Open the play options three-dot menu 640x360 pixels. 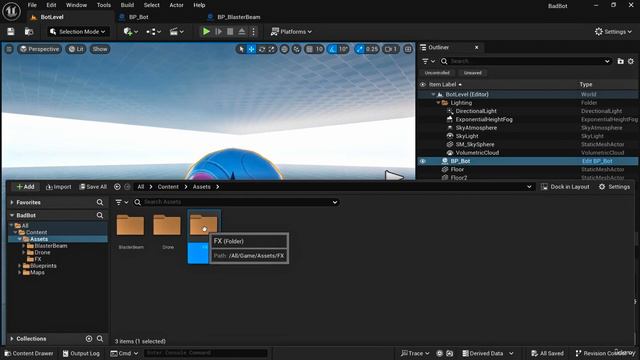pos(253,31)
